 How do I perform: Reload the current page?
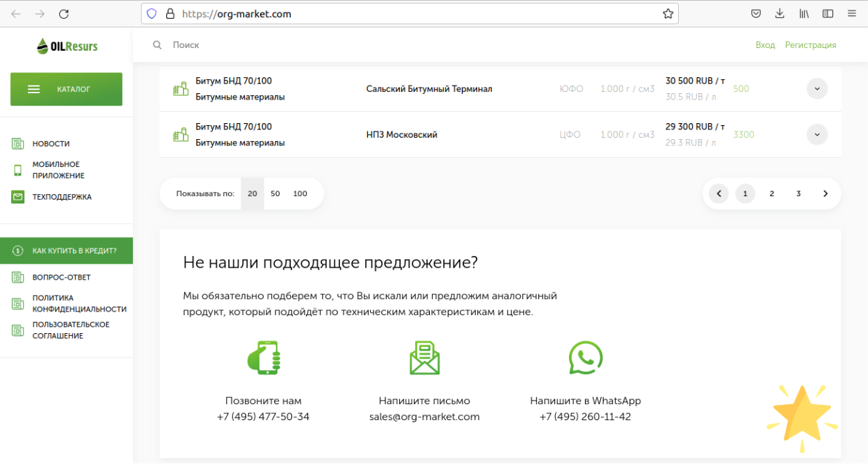(x=64, y=14)
